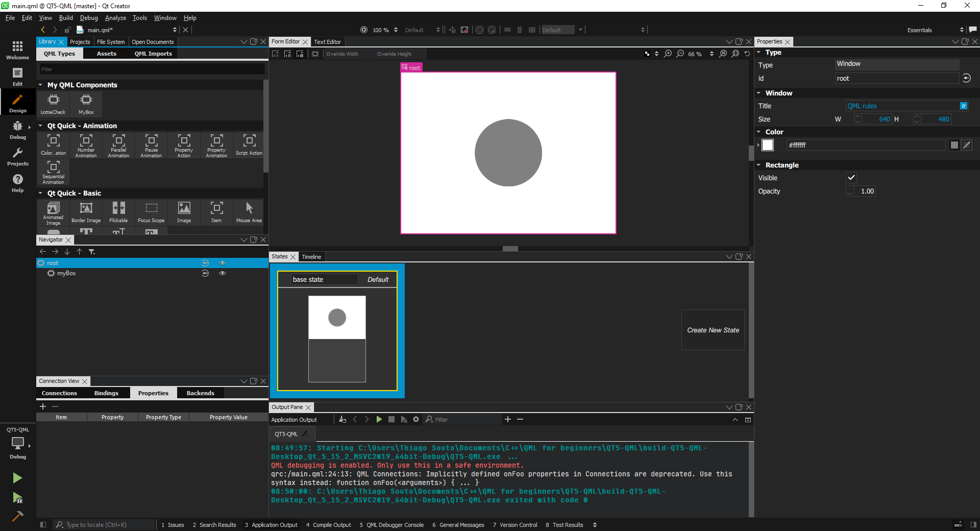980x531 pixels.
Task: Toggle translation for the Title field
Action: coord(964,106)
